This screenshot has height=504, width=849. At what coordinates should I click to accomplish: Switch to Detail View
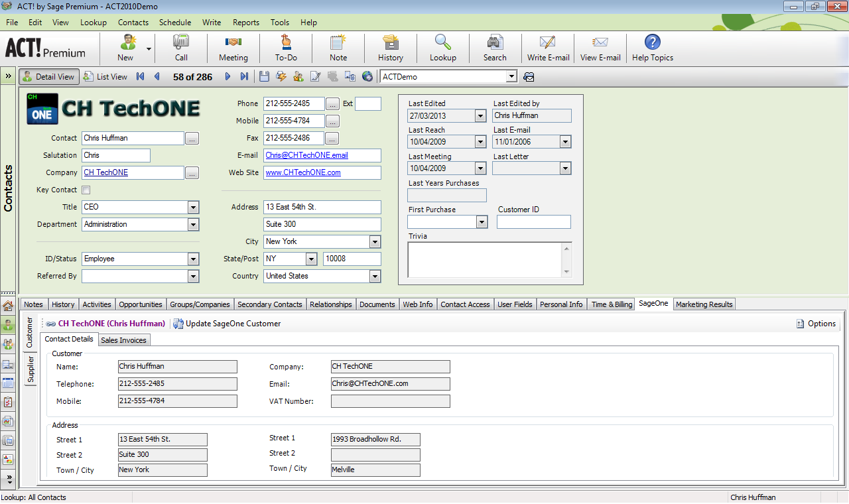pyautogui.click(x=49, y=77)
